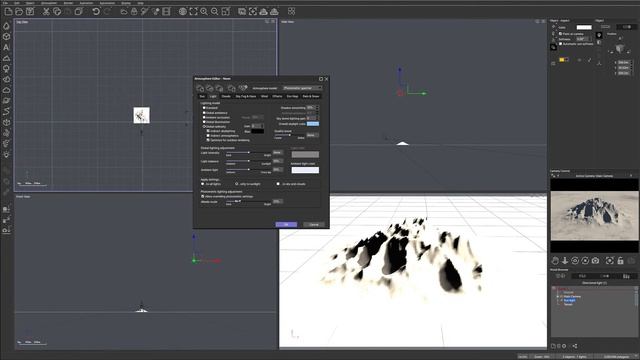Toggle the four-view layout icon

291,11
